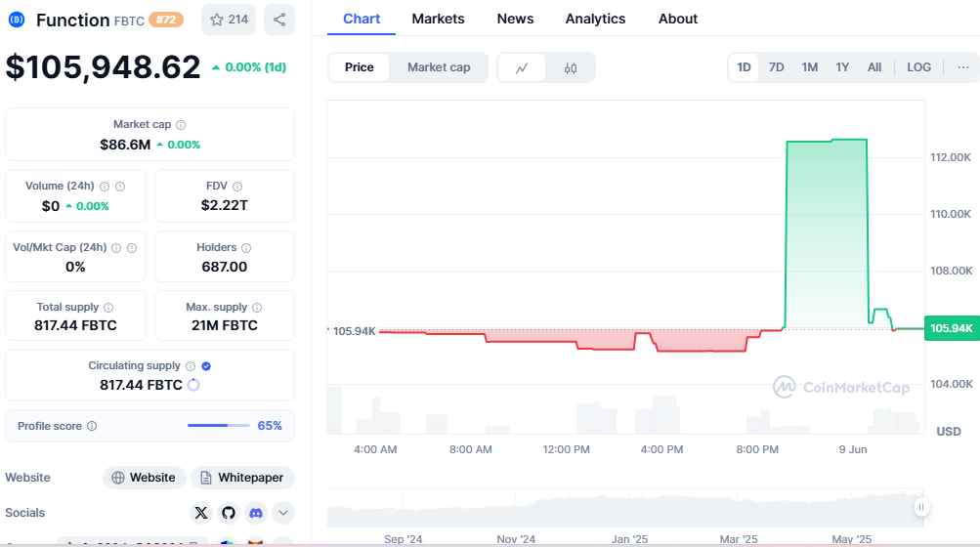Open the Markets tab
Image resolution: width=980 pixels, height=547 pixels.
[x=438, y=19]
